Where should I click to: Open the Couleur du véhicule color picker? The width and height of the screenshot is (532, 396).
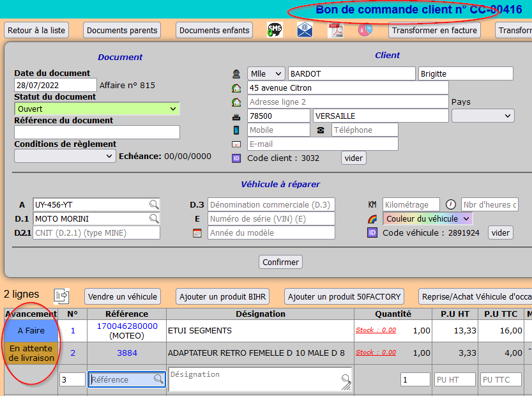(x=427, y=218)
